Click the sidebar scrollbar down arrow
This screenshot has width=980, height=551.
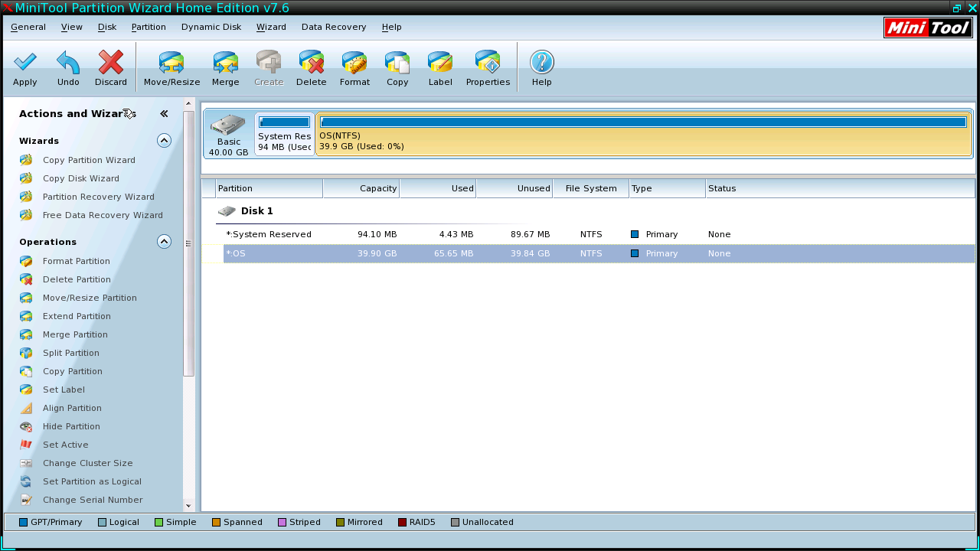click(x=189, y=506)
